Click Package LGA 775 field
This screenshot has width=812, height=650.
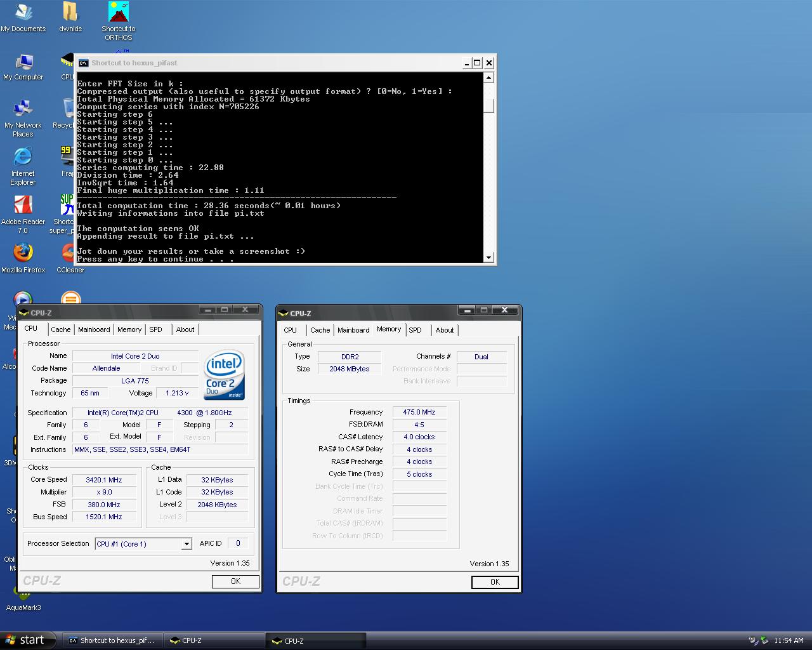pyautogui.click(x=135, y=381)
